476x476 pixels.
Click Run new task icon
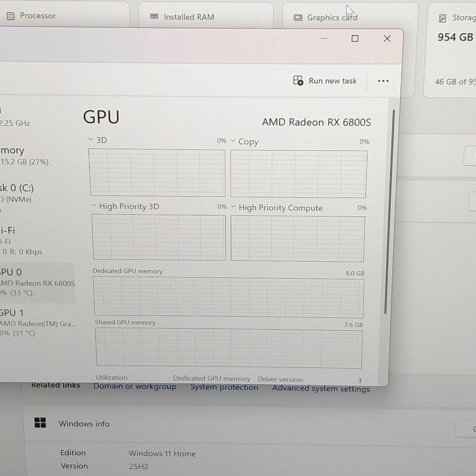click(298, 80)
